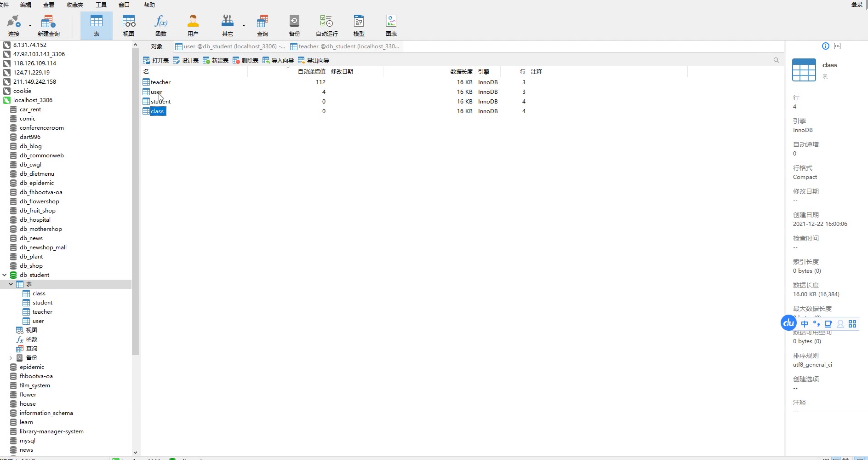Open the 编辑 (Edit) menu

pyautogui.click(x=26, y=5)
